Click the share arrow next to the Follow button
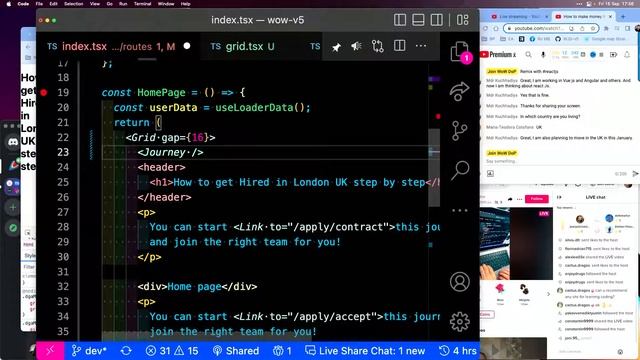 click(510, 199)
